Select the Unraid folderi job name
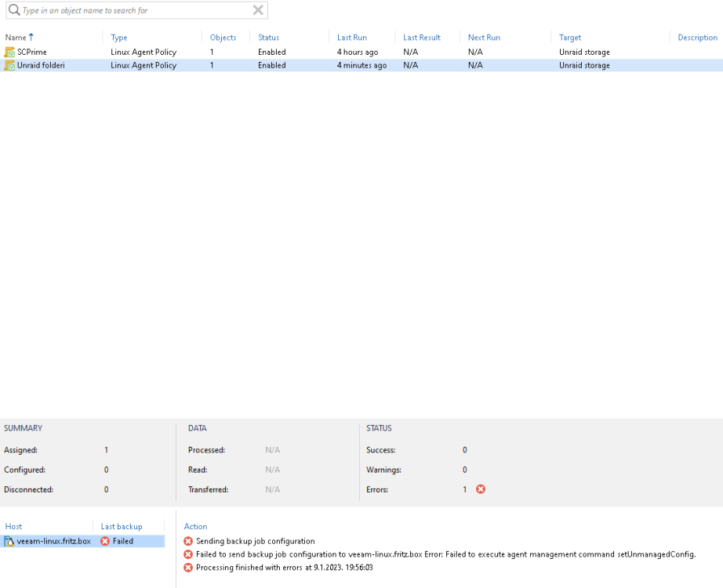 [x=41, y=66]
